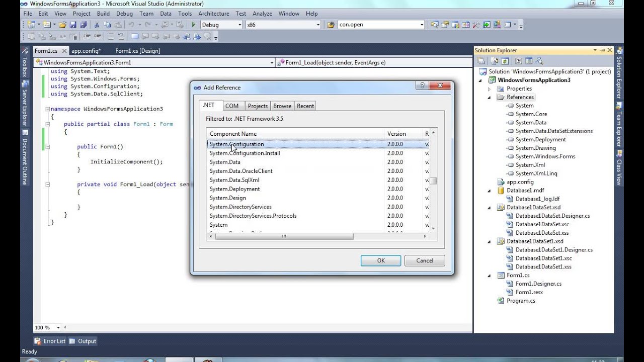This screenshot has height=362, width=644.
Task: Select Program.cs in Solution Explorer
Action: [x=521, y=301]
